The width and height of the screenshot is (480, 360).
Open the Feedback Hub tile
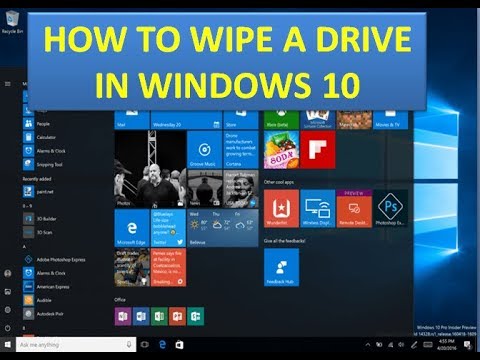281,267
